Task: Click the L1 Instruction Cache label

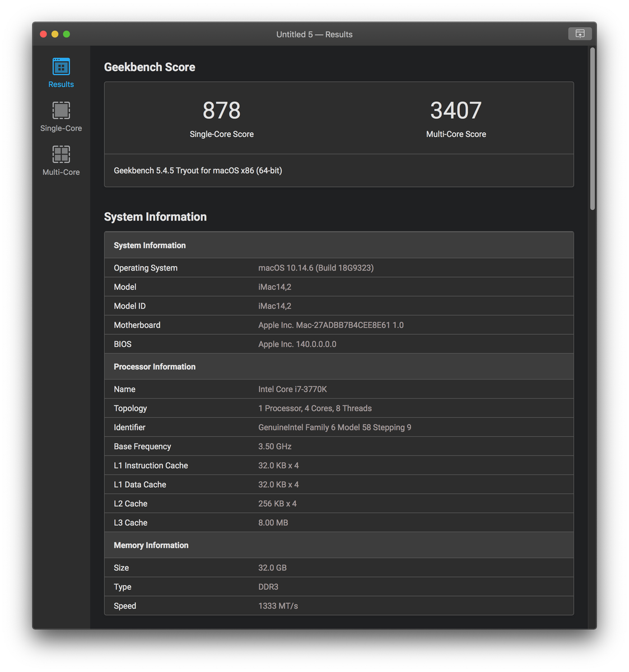Action: (x=151, y=465)
